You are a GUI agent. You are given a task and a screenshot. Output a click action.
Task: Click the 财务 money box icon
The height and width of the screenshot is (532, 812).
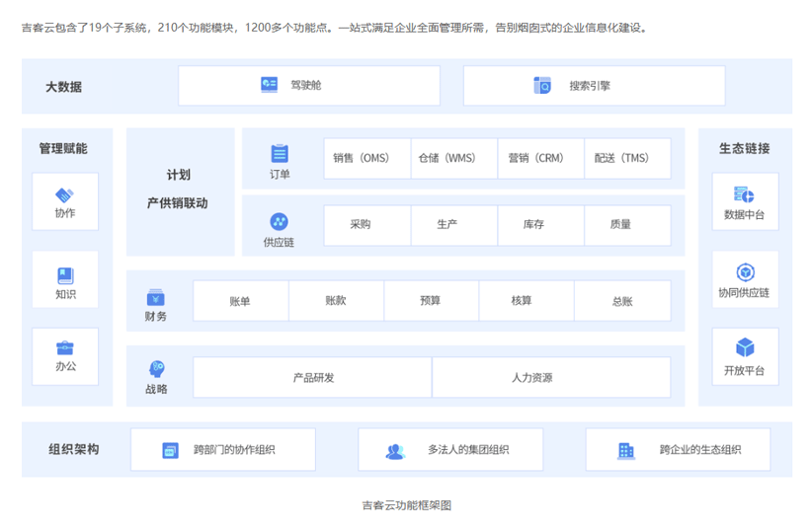pos(155,297)
